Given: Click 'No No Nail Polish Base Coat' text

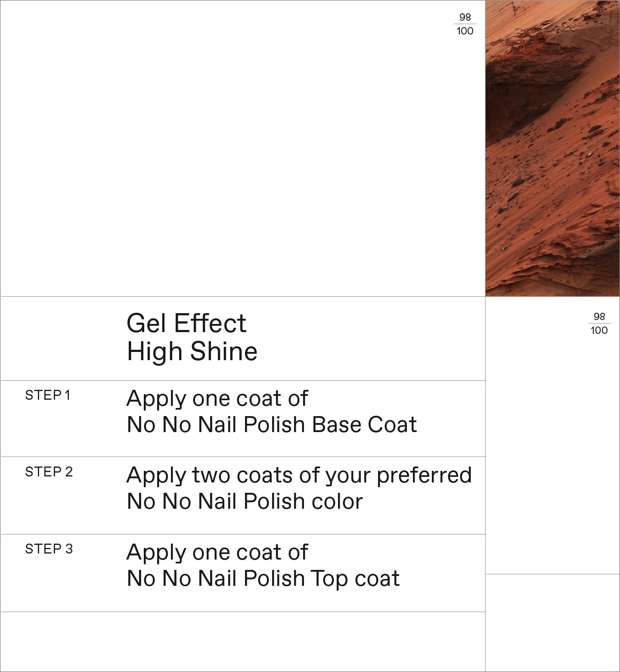Looking at the screenshot, I should coord(272,425).
